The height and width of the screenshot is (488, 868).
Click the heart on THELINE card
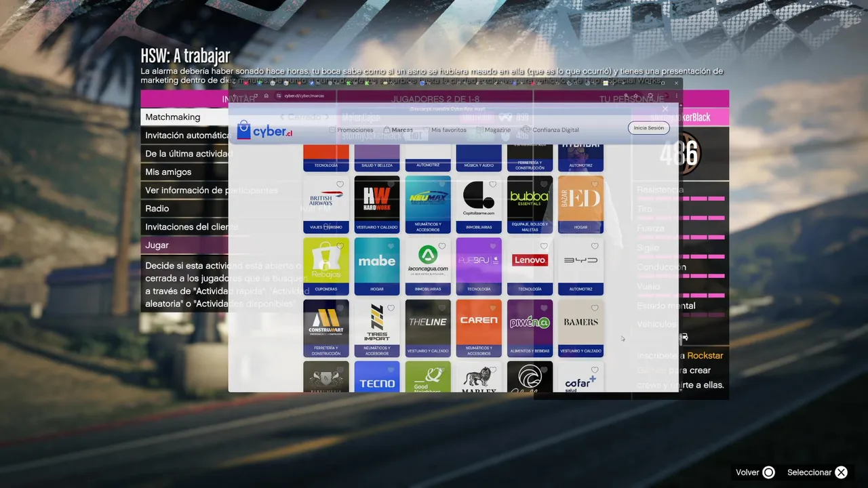[442, 308]
